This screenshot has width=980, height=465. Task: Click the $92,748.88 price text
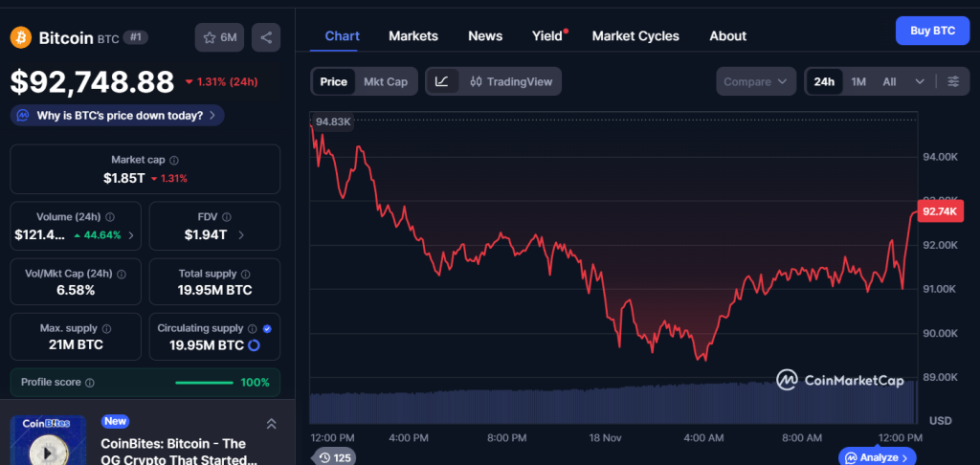click(93, 82)
